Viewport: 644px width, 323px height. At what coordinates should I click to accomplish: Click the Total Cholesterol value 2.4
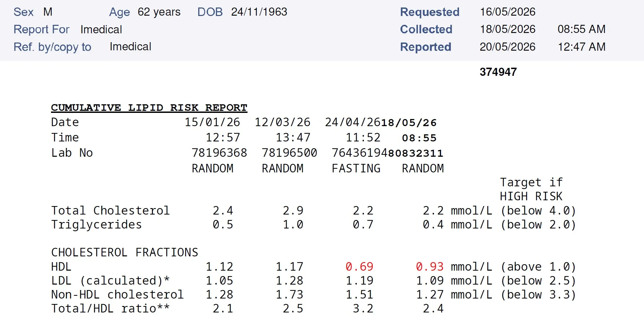[x=223, y=211]
